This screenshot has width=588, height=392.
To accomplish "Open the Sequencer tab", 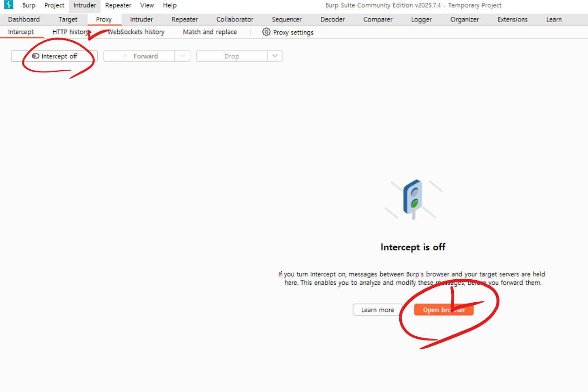I will (x=287, y=19).
